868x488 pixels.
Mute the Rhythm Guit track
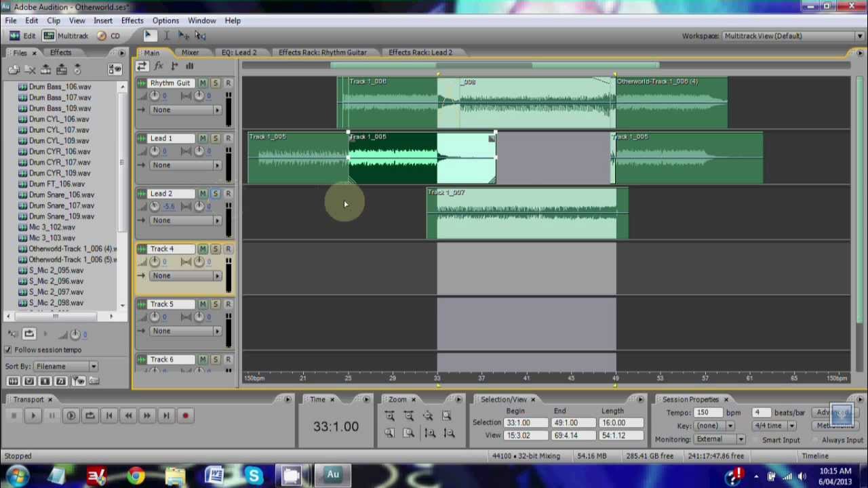[x=203, y=83]
